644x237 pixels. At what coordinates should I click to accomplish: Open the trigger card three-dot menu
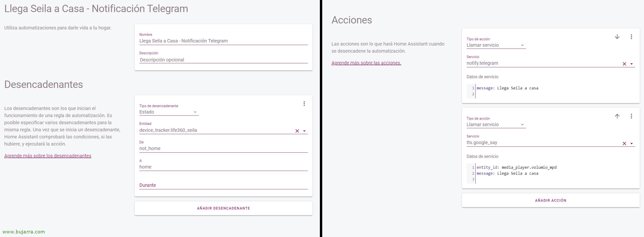[x=304, y=104]
